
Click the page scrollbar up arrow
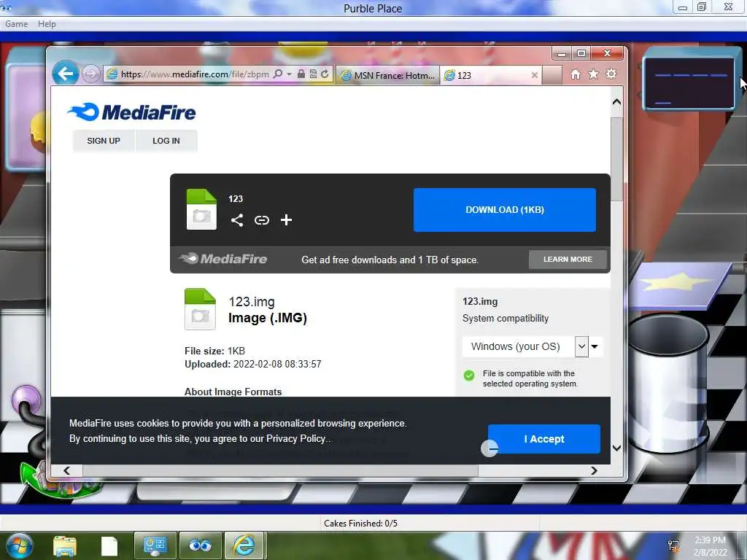click(616, 102)
